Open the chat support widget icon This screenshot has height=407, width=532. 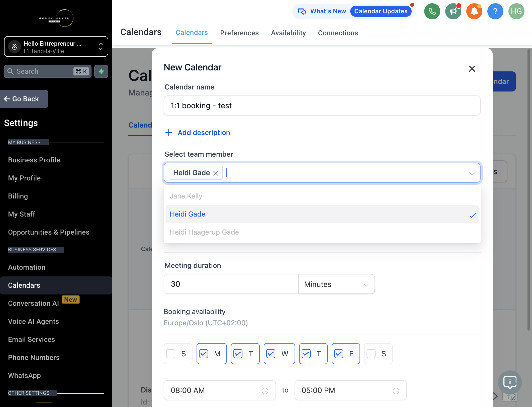(x=510, y=382)
